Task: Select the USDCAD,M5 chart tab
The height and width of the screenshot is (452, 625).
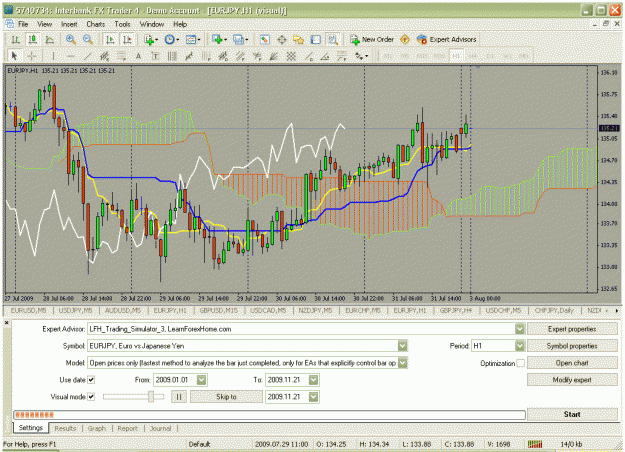Action: [x=268, y=310]
